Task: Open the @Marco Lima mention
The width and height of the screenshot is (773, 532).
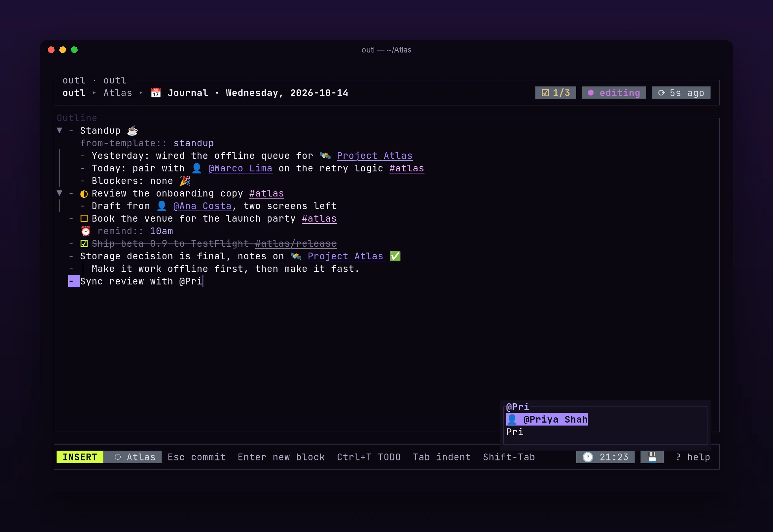Action: [240, 168]
